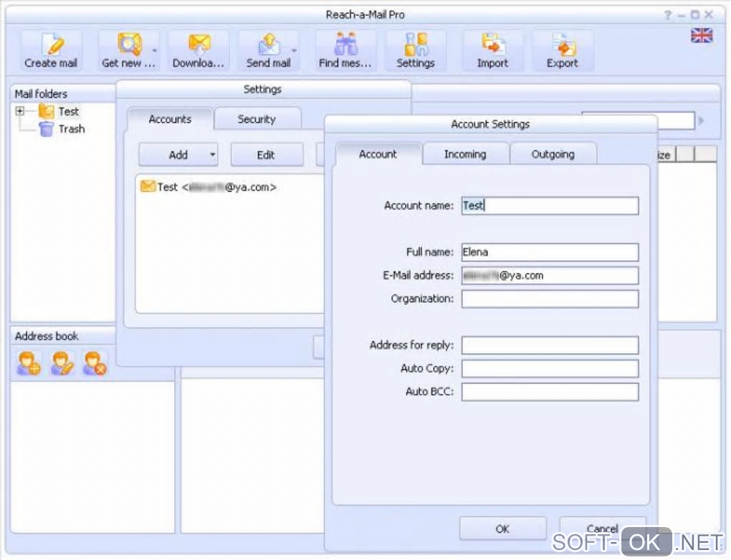The height and width of the screenshot is (560, 731).
Task: Click the Create mail toolbar icon
Action: pos(51,50)
